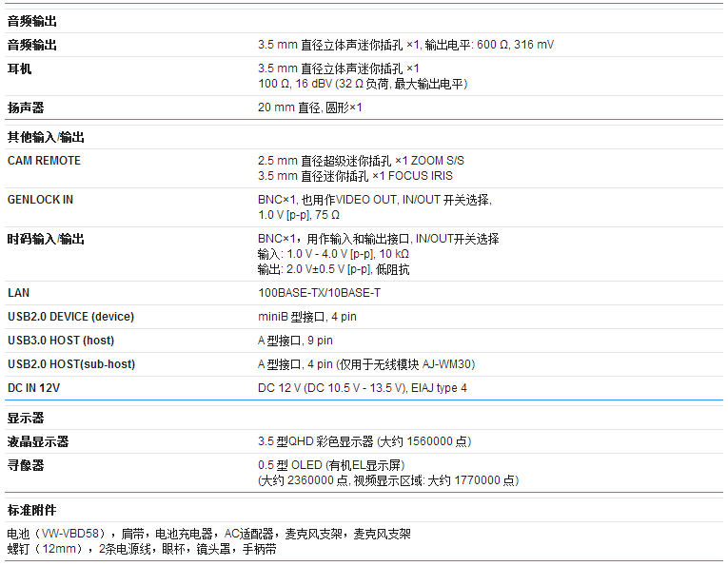Click the 标准附件 section heading

[32, 510]
